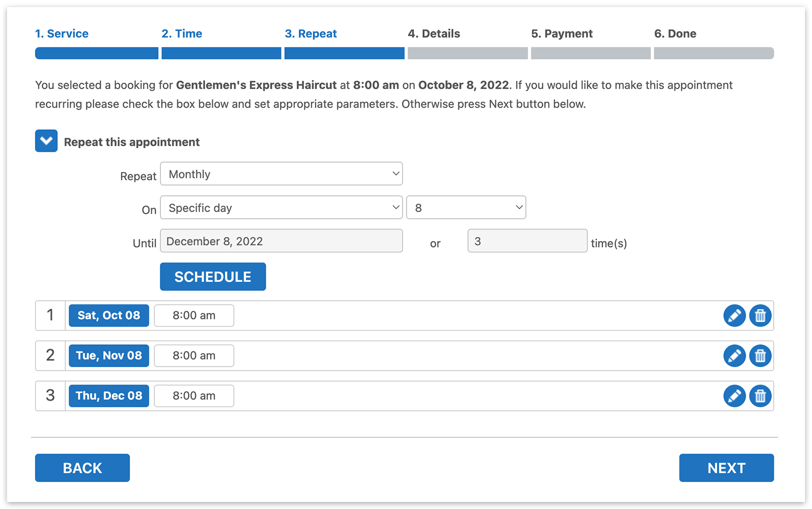The width and height of the screenshot is (812, 509).
Task: Click the 8:00 am time for Thu, Dec 08
Action: (194, 396)
